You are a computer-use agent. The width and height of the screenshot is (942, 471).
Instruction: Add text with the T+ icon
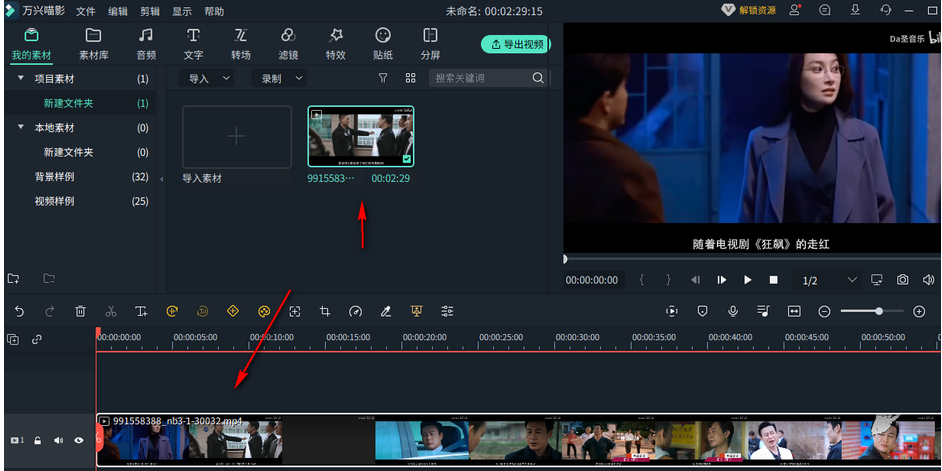pos(141,311)
